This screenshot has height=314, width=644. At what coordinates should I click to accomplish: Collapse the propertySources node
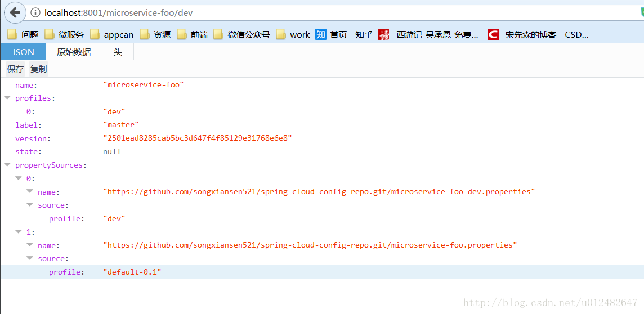(x=7, y=165)
